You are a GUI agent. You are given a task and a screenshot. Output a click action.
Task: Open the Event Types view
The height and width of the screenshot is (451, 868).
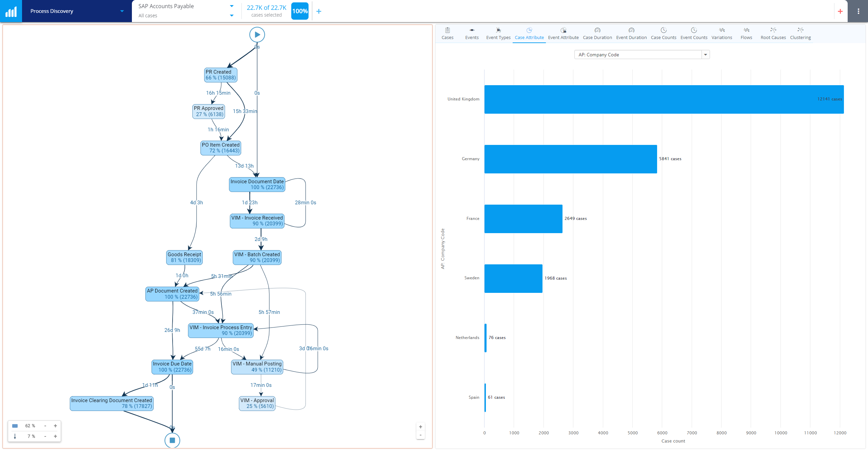point(498,33)
